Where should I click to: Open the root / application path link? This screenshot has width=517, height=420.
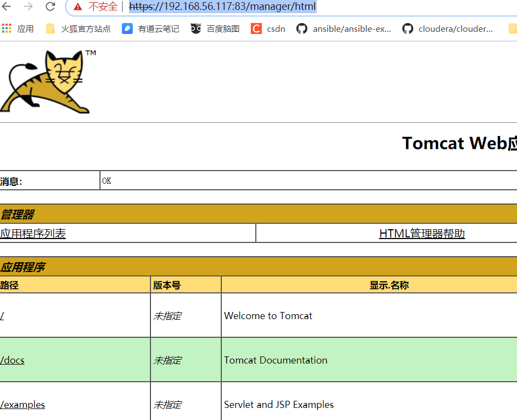(x=2, y=316)
